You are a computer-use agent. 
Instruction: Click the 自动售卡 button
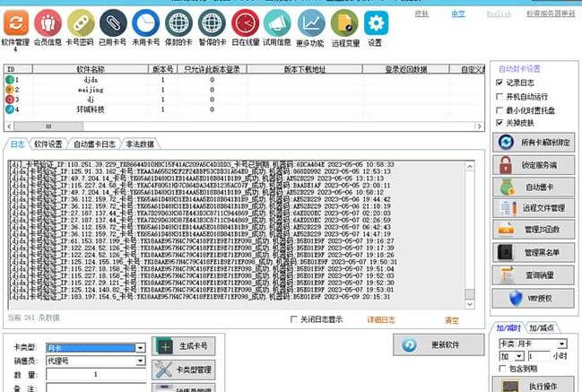tap(534, 187)
